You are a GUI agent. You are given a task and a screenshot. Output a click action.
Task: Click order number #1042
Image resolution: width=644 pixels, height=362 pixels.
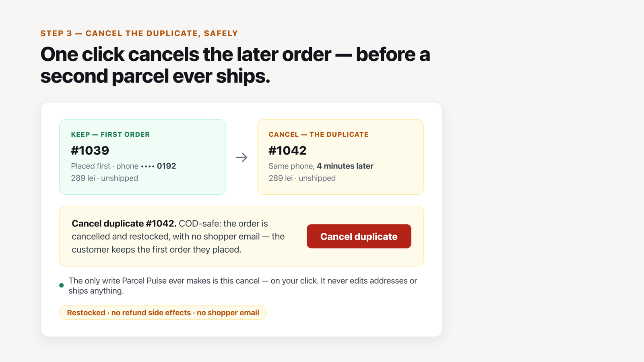click(287, 150)
